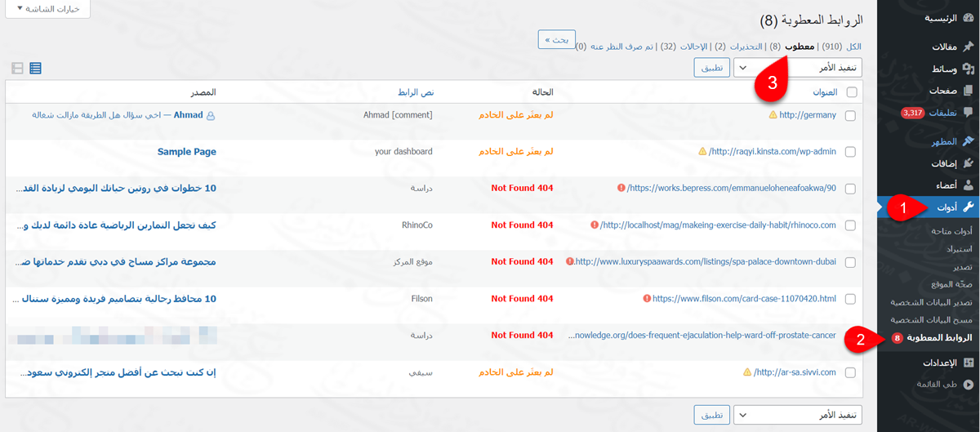The width and height of the screenshot is (980, 432).
Task: Click the plugins (إضافات) plug icon
Action: point(969,163)
